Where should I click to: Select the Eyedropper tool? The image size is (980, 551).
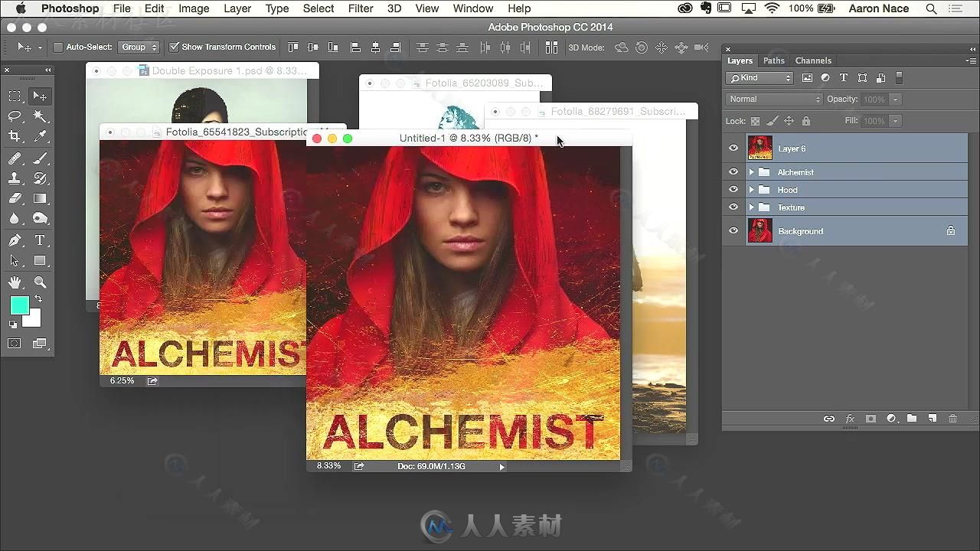coord(40,136)
